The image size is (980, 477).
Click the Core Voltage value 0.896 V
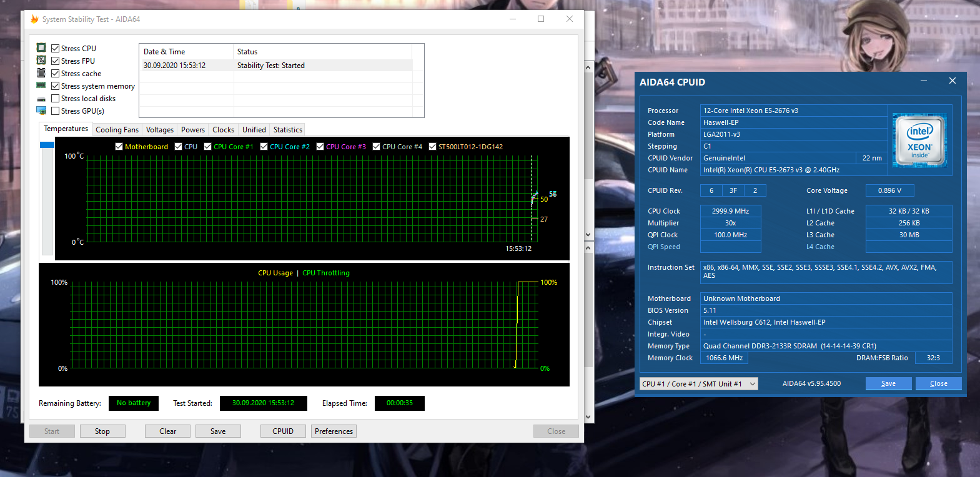coord(889,190)
